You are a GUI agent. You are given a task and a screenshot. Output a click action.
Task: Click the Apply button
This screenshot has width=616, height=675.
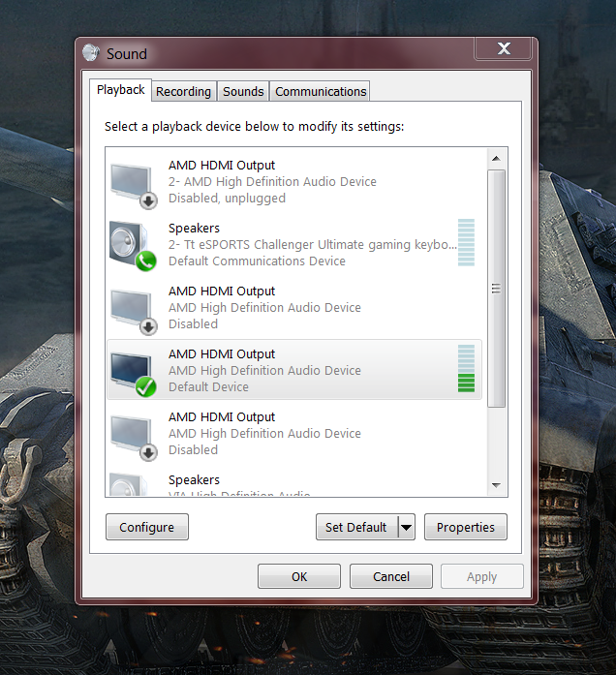point(482,576)
